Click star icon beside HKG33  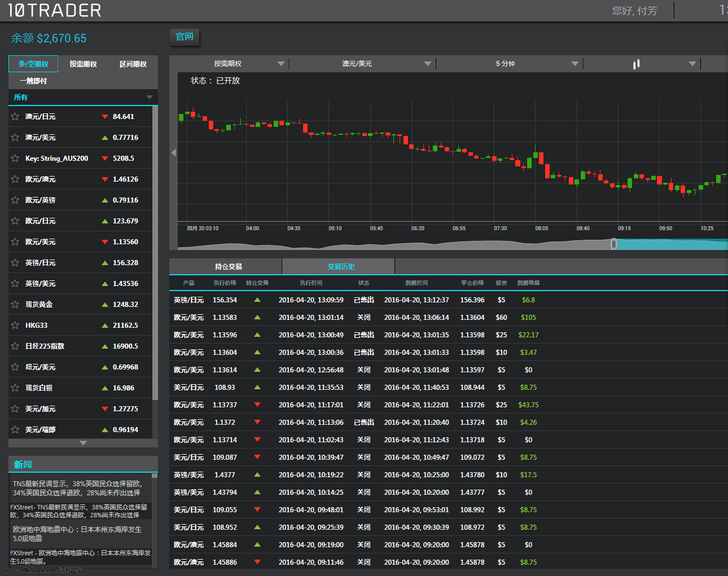pyautogui.click(x=15, y=326)
